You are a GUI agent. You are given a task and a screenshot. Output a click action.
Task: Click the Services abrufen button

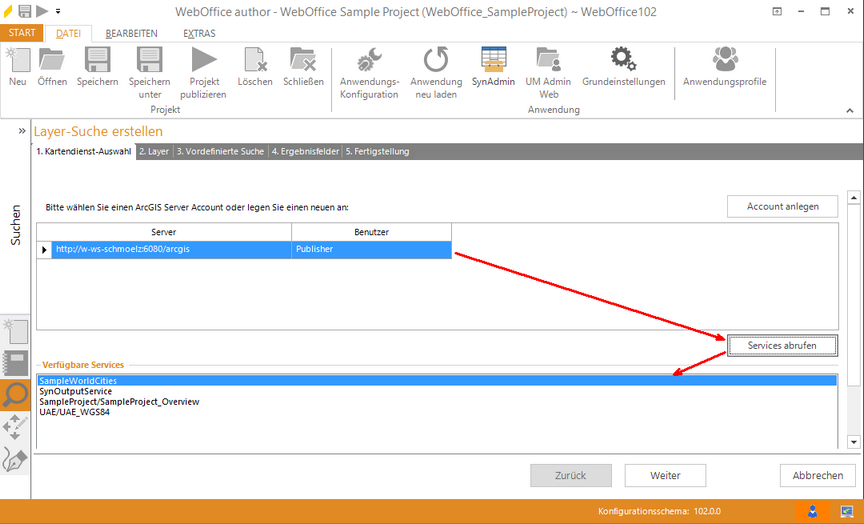(x=781, y=345)
